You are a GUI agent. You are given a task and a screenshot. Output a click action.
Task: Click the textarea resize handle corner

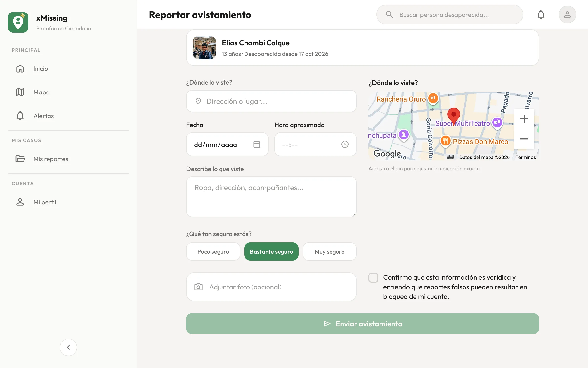click(x=353, y=214)
